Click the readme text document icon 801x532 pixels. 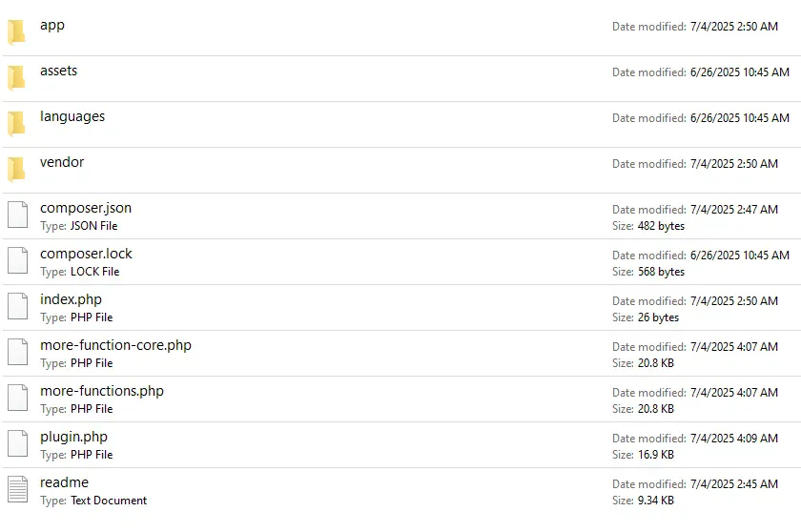click(x=17, y=489)
